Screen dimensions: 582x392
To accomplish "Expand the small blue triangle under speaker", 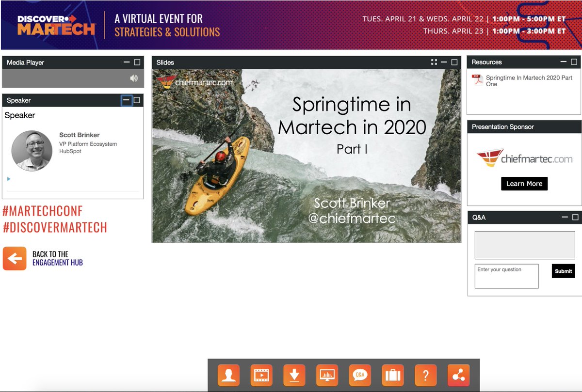I will tap(9, 179).
